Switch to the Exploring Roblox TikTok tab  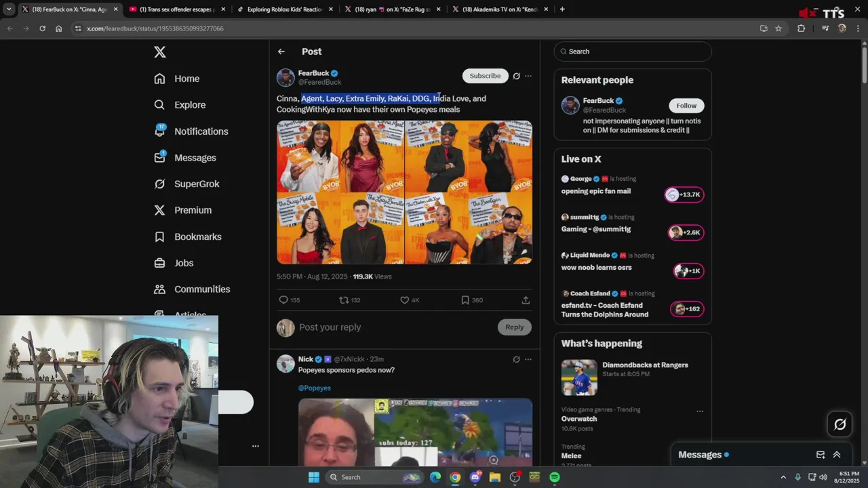click(x=285, y=9)
